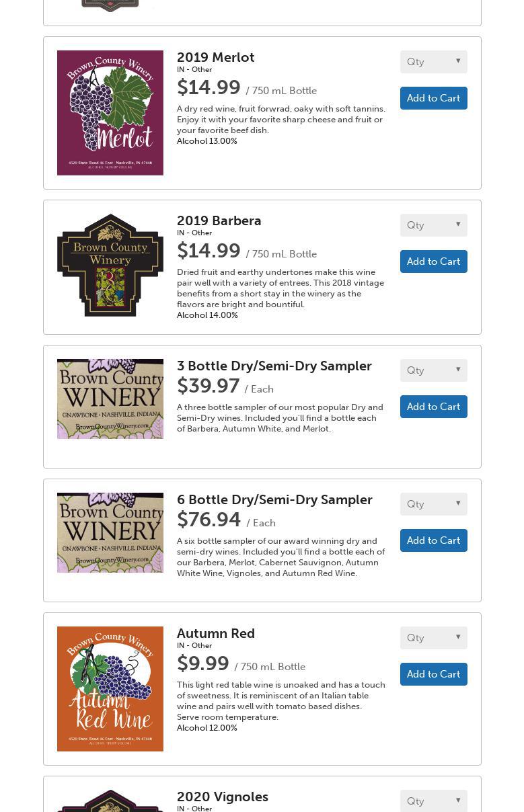Add 2019 Merlot to cart

434,98
